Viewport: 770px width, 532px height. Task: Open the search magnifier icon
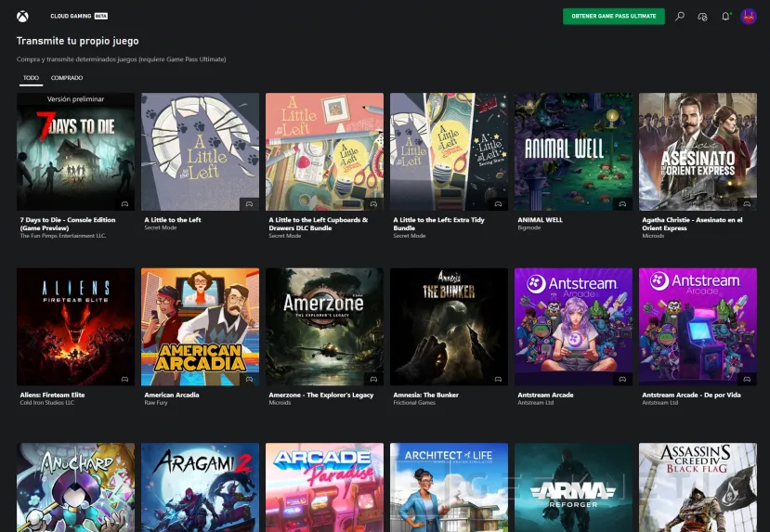pyautogui.click(x=680, y=16)
